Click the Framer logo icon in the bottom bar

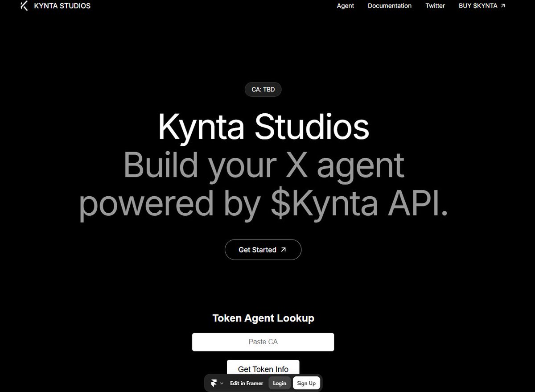(214, 383)
